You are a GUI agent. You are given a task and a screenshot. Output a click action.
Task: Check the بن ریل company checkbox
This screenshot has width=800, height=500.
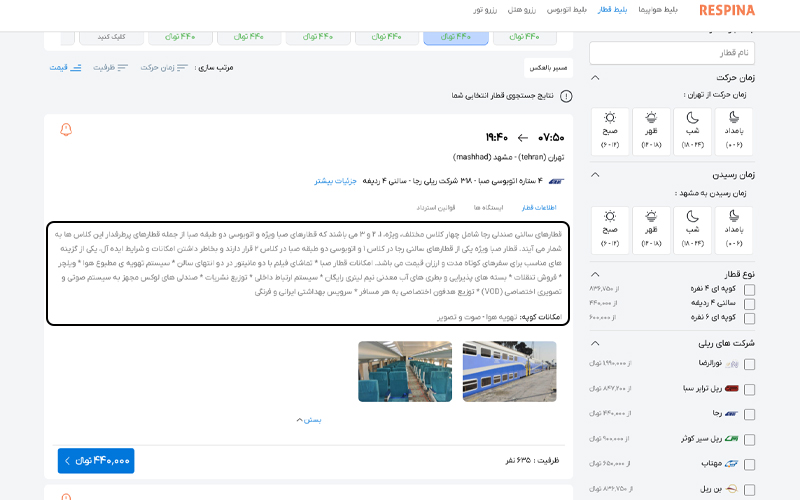(x=749, y=489)
